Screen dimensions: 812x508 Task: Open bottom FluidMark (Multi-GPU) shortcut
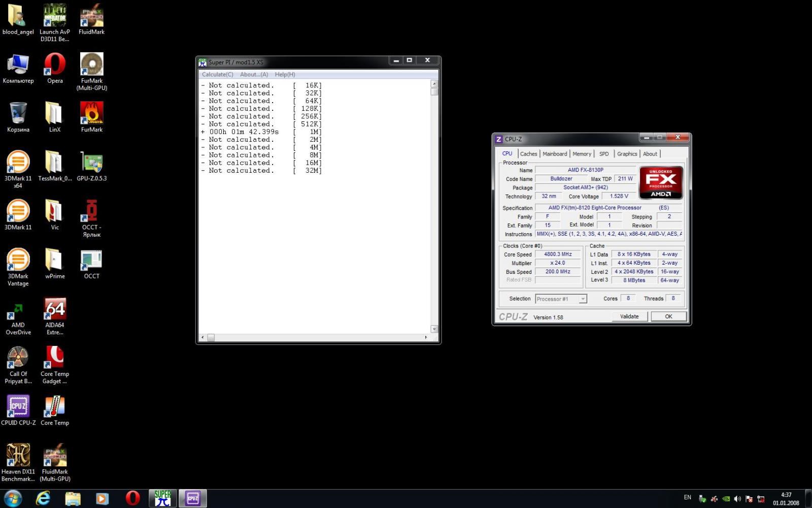(x=55, y=463)
